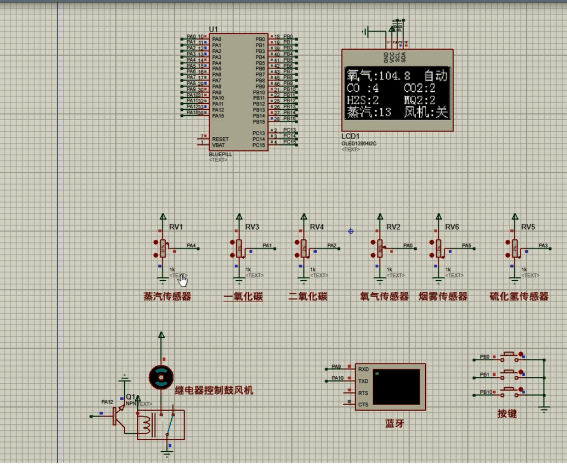Select the ground symbol beside the OLED
Image resolution: width=567 pixels, height=464 pixels.
[366, 32]
